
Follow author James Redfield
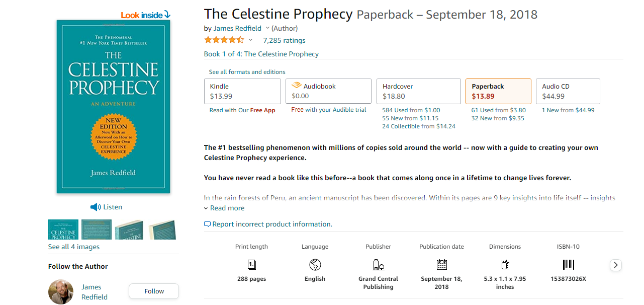[x=154, y=291]
